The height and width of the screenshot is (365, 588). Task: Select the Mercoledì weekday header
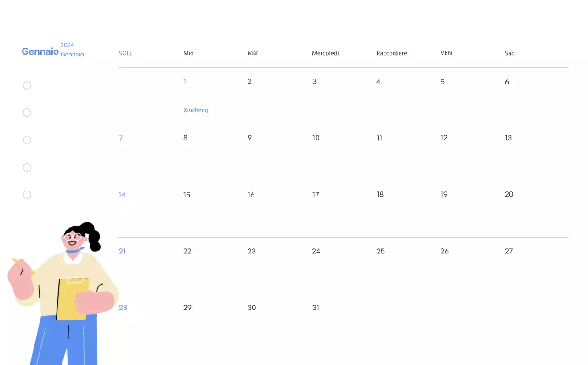click(325, 53)
